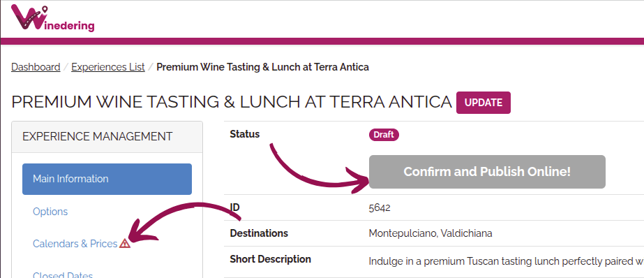This screenshot has width=644, height=278.
Task: Open the Calendars & Prices section
Action: [75, 244]
